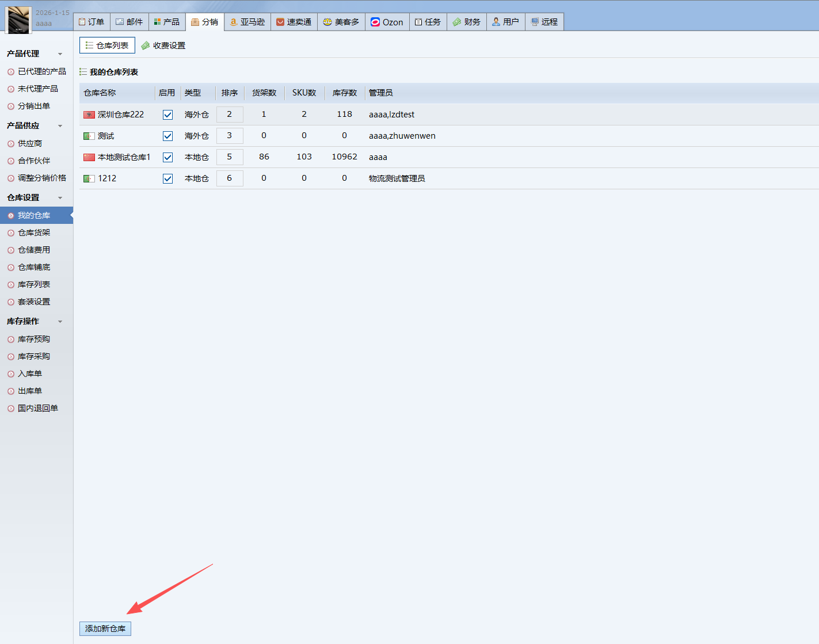Click the flag icon beside 深圳仓库222

pos(89,115)
